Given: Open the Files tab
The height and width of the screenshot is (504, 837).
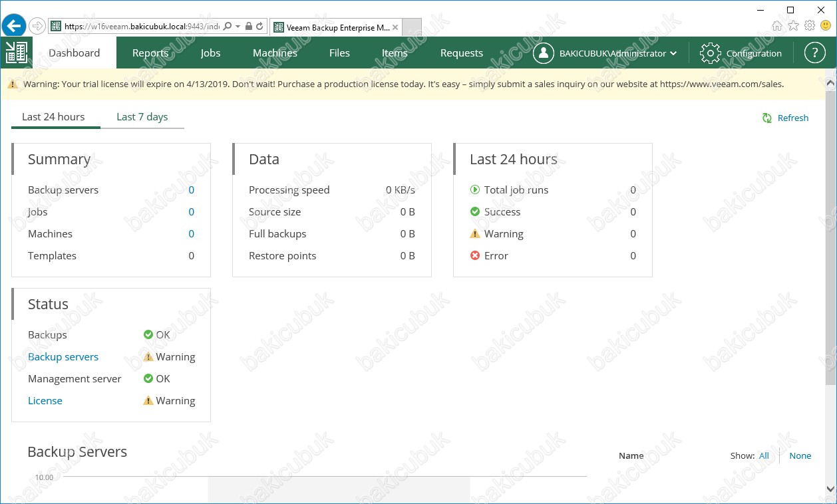Looking at the screenshot, I should pyautogui.click(x=339, y=53).
